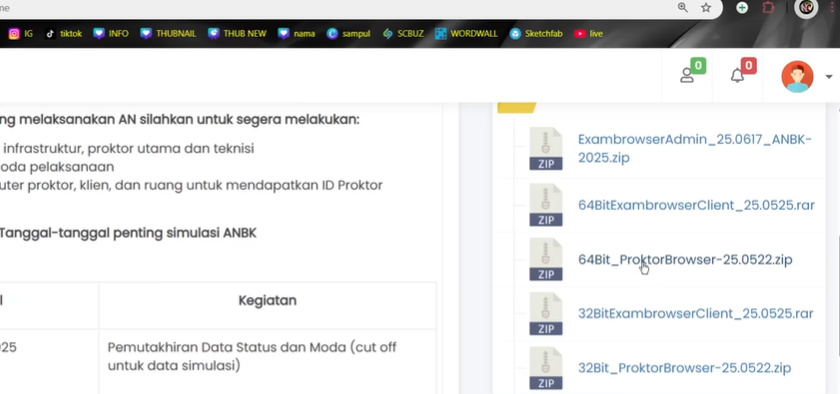840x394 pixels.
Task: Click ZIP icon for 32BitExambrowserClient file
Action: pyautogui.click(x=546, y=313)
